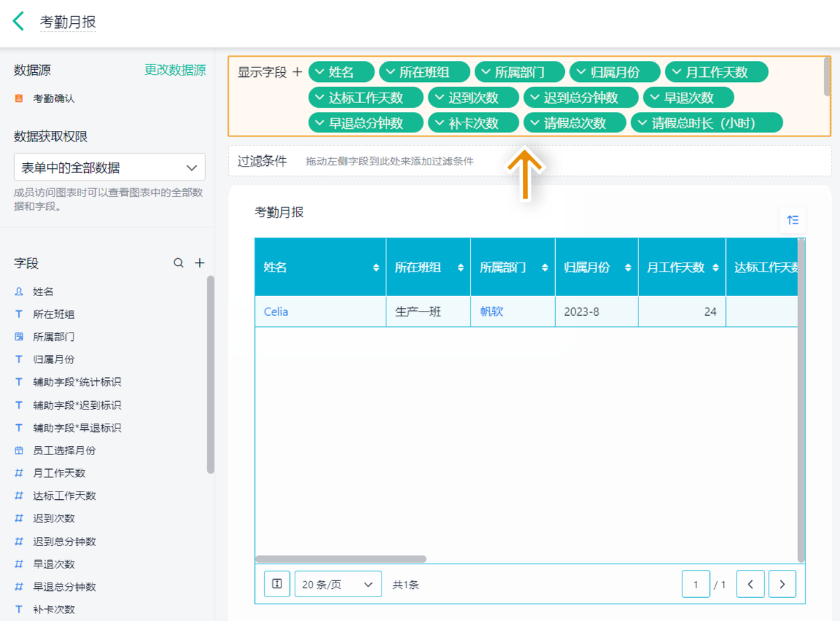The height and width of the screenshot is (621, 840).
Task: Toggle sorting on the 月工作天数 column
Action: (x=715, y=267)
